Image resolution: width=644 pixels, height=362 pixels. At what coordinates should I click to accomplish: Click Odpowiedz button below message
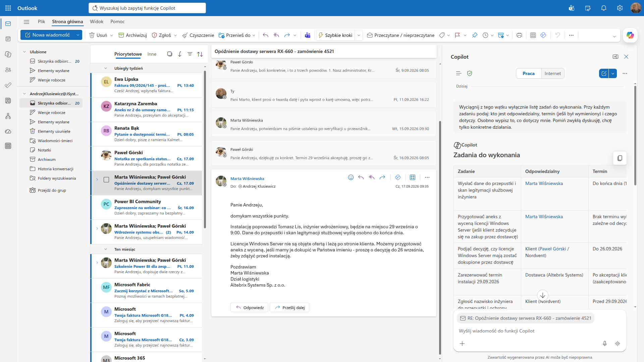click(249, 307)
